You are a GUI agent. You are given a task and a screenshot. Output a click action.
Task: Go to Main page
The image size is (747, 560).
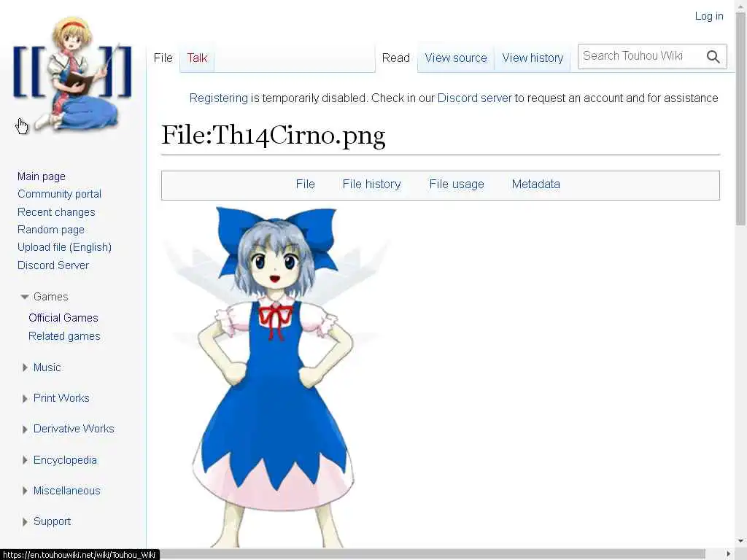[x=42, y=176]
